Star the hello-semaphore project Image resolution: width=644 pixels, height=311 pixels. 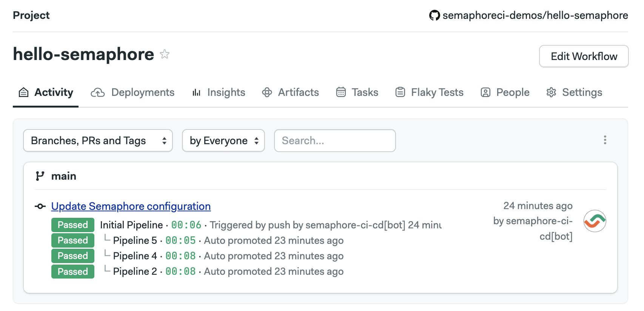click(x=165, y=54)
